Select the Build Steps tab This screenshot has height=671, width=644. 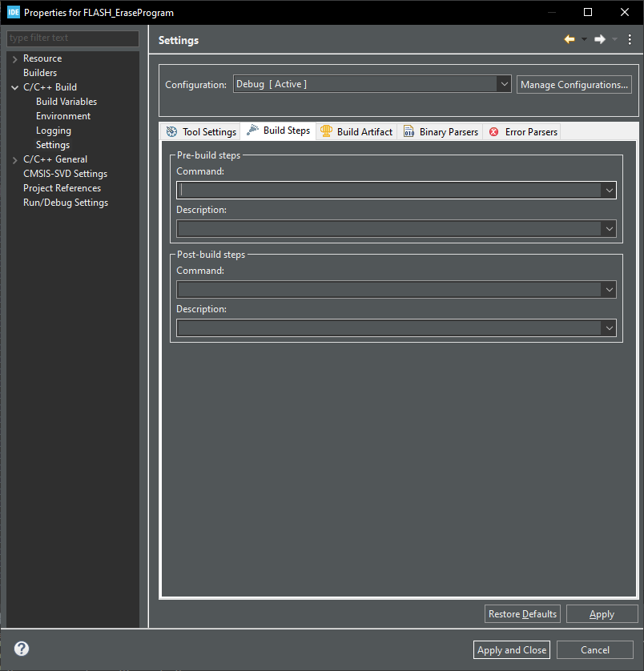pos(278,131)
